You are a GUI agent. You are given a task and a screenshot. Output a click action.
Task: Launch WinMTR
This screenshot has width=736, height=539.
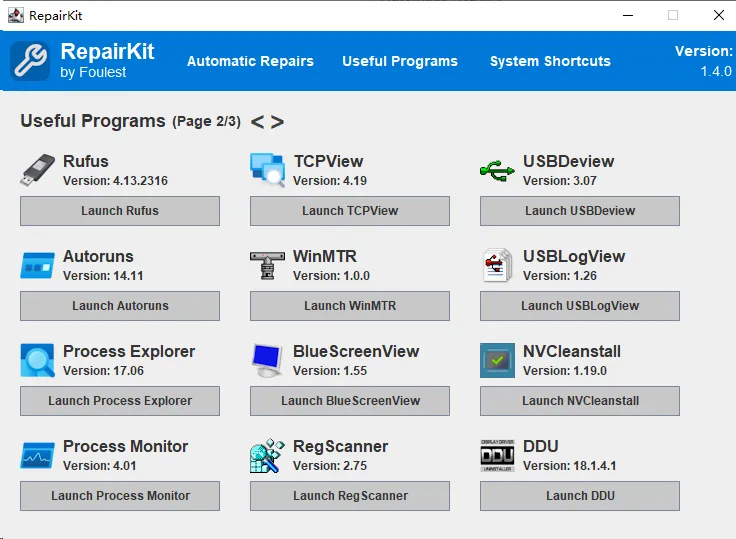click(x=350, y=306)
